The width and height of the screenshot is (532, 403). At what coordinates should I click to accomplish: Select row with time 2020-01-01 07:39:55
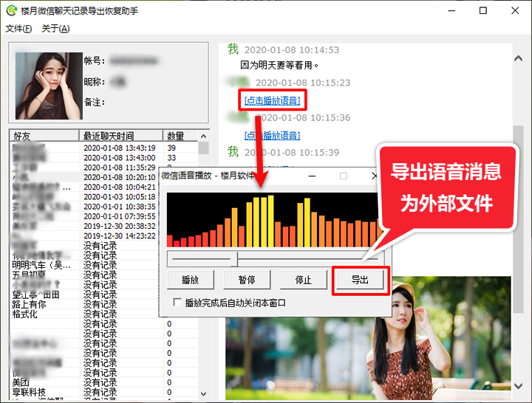[x=85, y=216]
